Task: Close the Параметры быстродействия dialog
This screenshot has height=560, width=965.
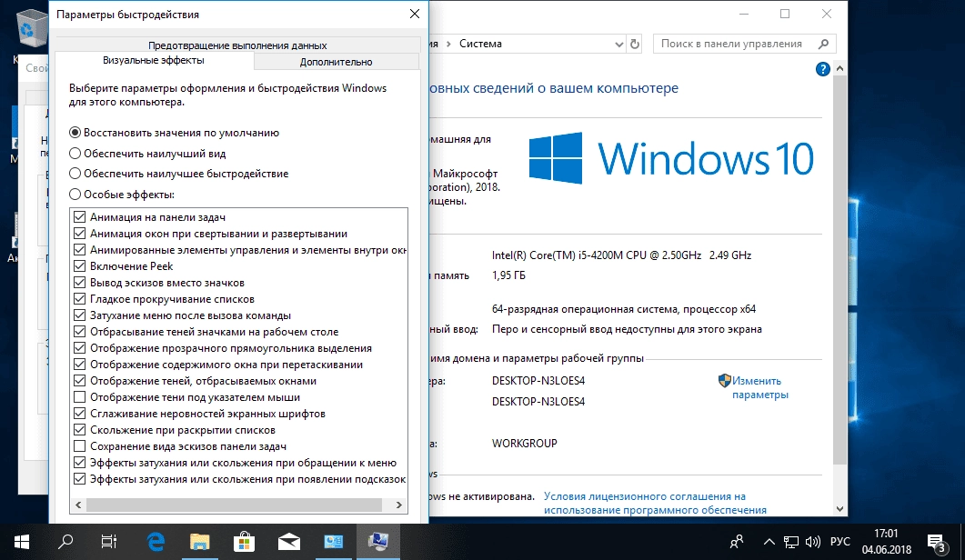Action: pos(414,14)
